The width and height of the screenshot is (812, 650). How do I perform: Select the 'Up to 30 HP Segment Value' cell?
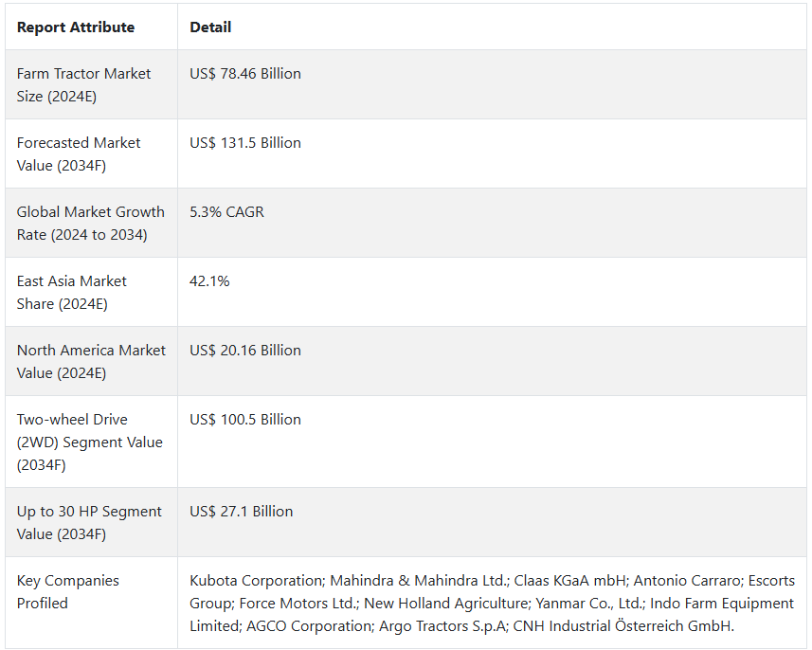click(x=92, y=523)
